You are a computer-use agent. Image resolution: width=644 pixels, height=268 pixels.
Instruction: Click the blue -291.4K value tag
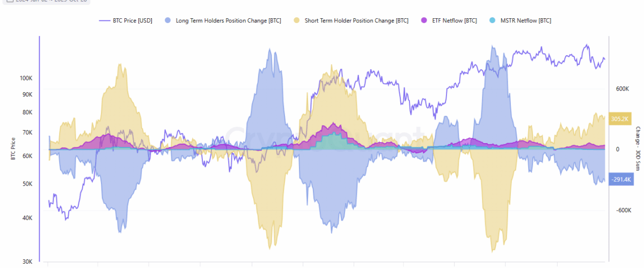[x=621, y=180]
